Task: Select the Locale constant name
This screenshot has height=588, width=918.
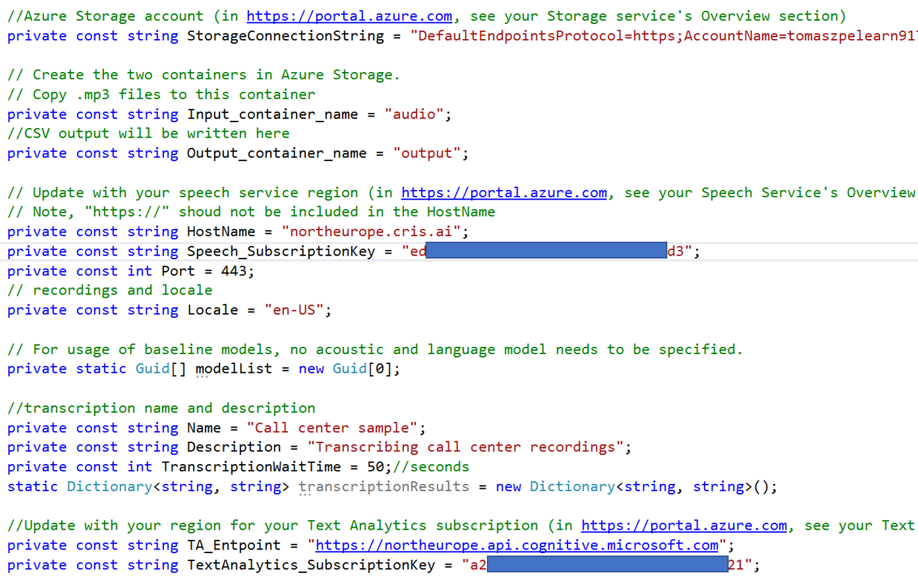Action: point(212,310)
